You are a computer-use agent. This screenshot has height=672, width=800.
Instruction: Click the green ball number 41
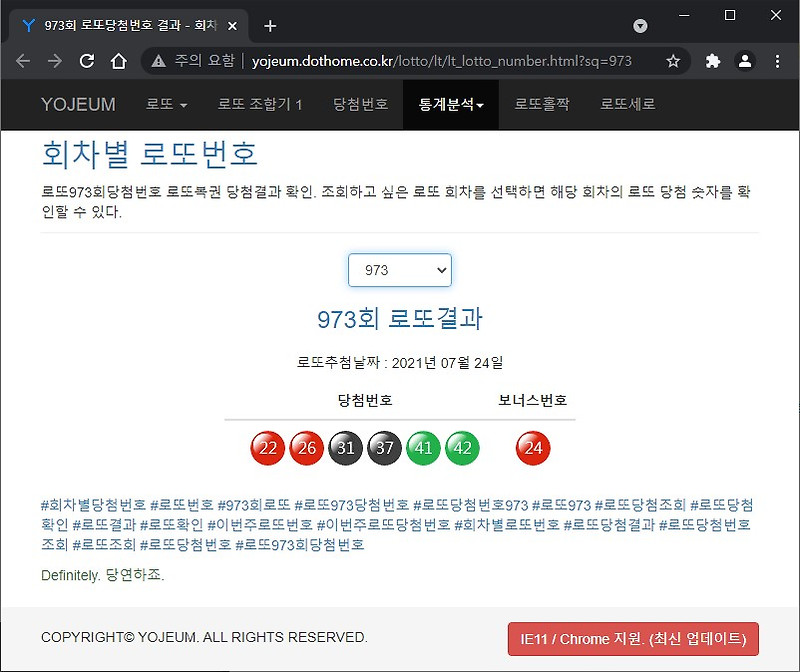[x=423, y=448]
